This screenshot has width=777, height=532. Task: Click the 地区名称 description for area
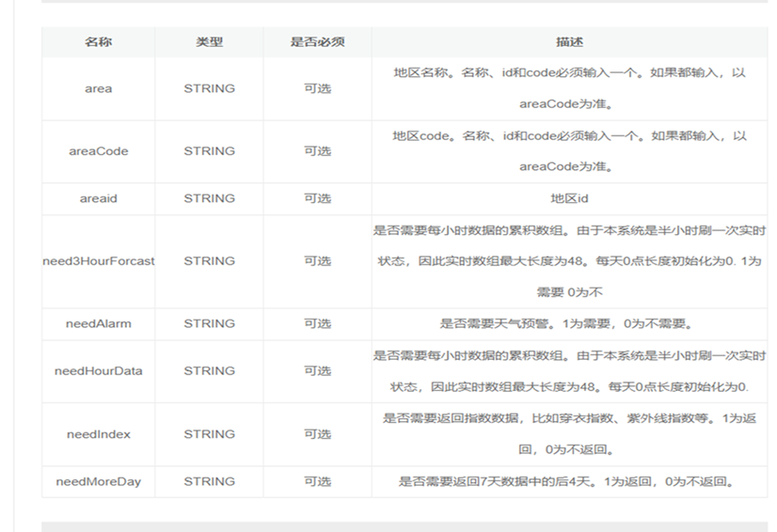click(569, 88)
